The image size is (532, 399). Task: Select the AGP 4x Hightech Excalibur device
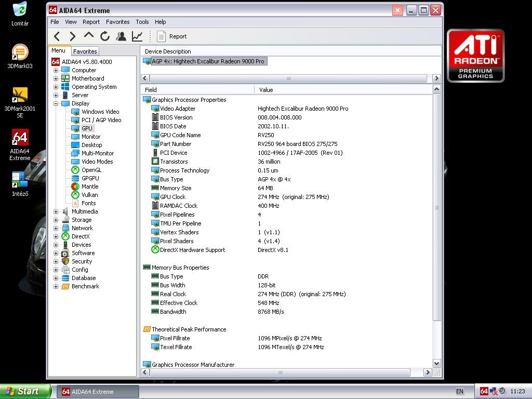(x=208, y=61)
